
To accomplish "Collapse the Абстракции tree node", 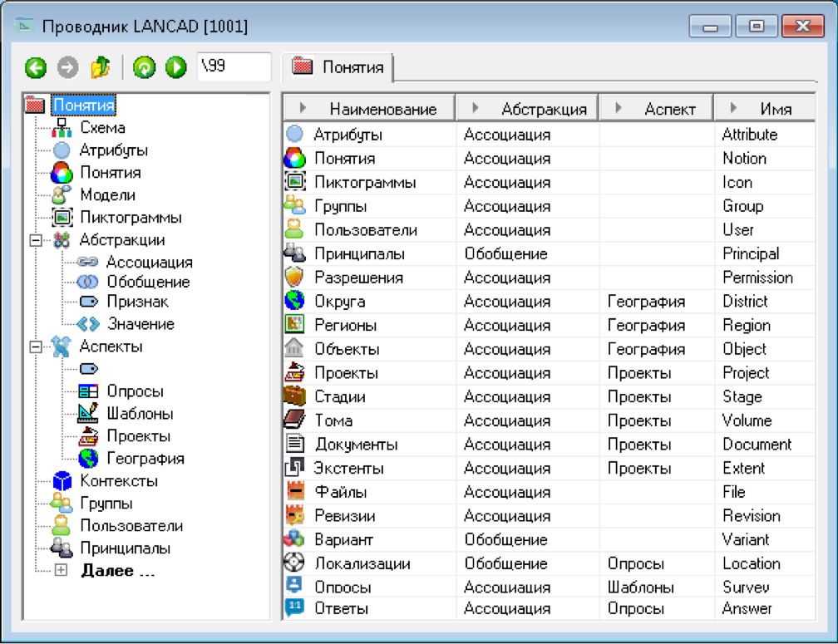I will (x=36, y=240).
